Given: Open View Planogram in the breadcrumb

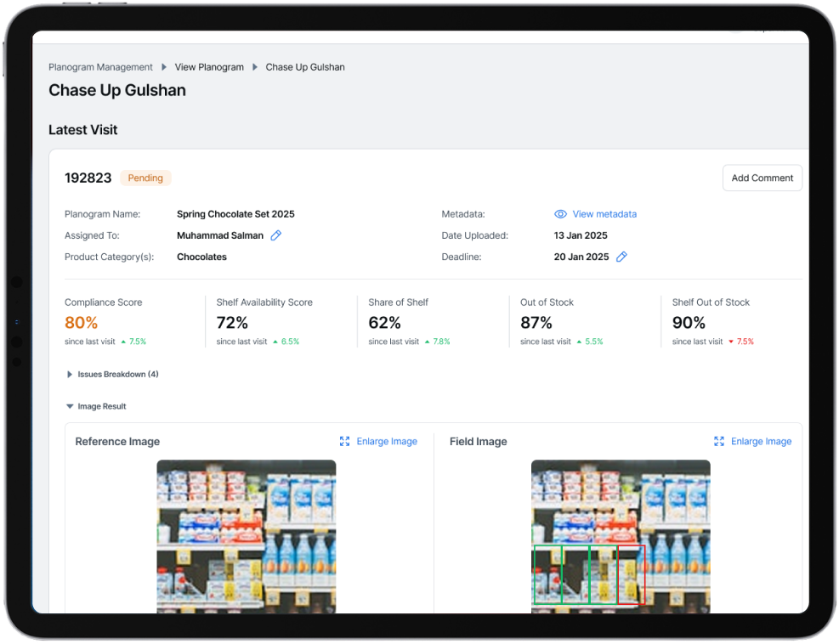Looking at the screenshot, I should [209, 67].
